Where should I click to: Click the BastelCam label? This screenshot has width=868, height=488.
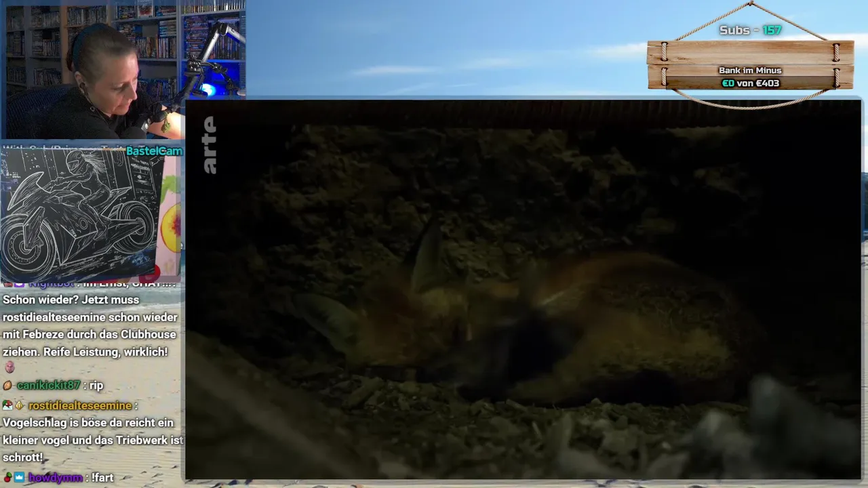(154, 151)
